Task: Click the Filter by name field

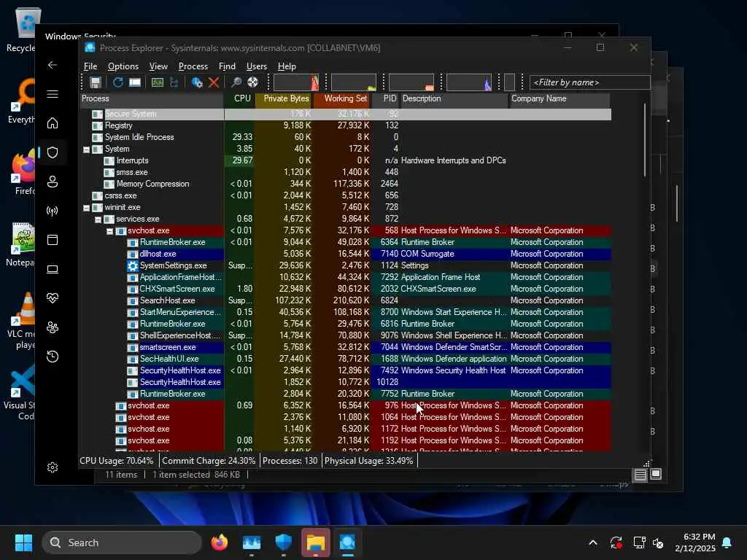Action: [x=589, y=82]
